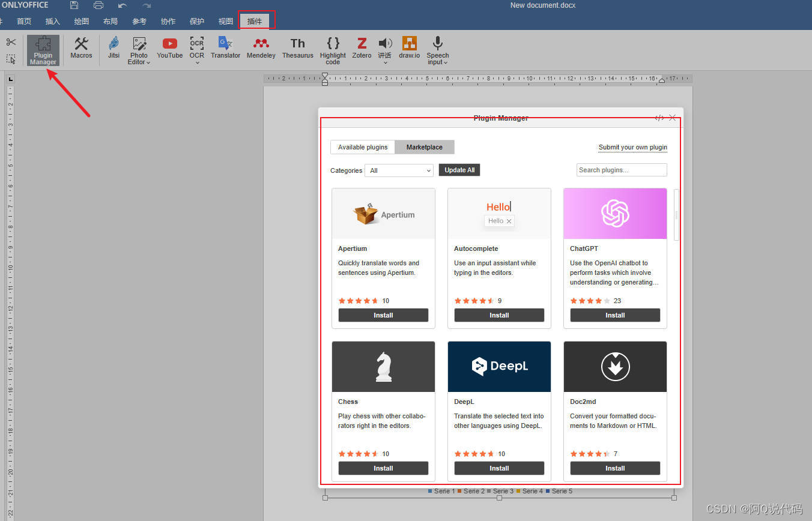The width and height of the screenshot is (812, 521).
Task: Open the 协作 tab
Action: pyautogui.click(x=168, y=21)
